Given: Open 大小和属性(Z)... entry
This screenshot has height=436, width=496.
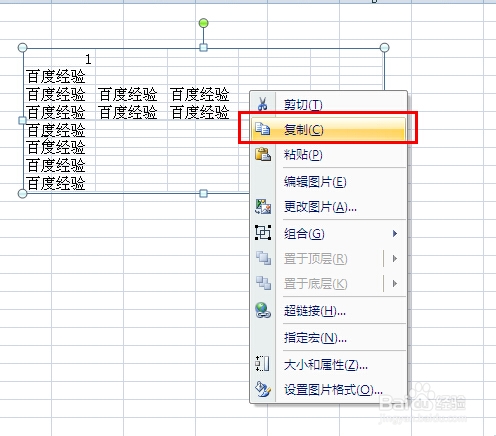Looking at the screenshot, I should point(328,365).
